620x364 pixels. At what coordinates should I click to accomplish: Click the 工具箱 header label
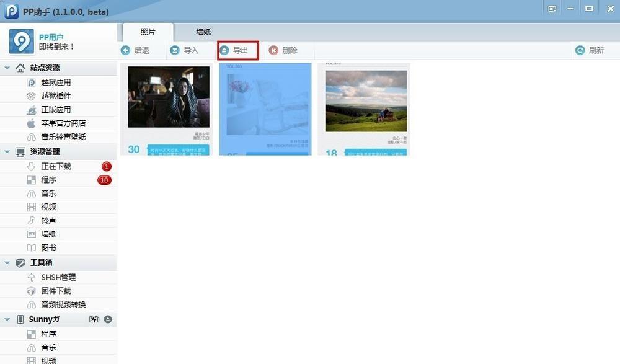41,263
